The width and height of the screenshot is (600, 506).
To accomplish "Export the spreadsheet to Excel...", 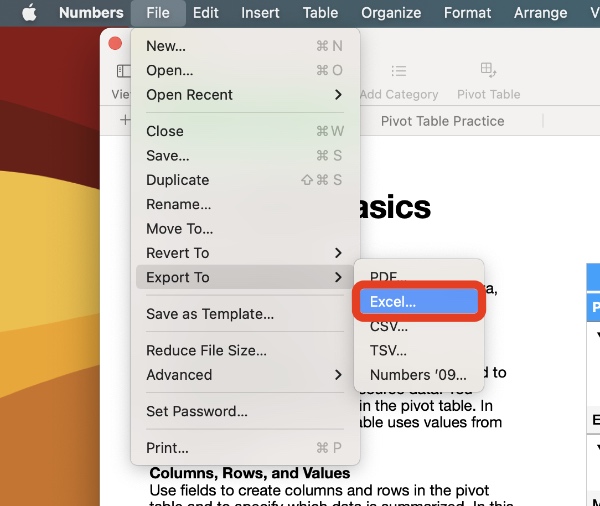I will (419, 302).
